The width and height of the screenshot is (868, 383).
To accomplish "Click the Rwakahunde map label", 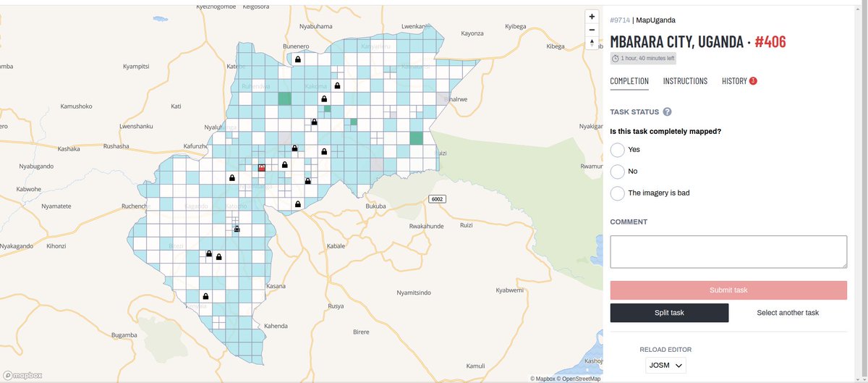I will click(x=426, y=227).
